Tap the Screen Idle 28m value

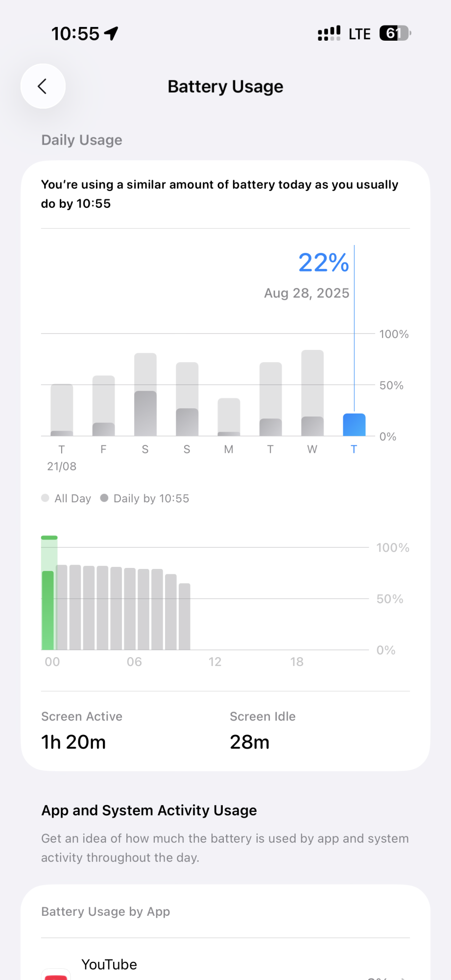point(250,742)
